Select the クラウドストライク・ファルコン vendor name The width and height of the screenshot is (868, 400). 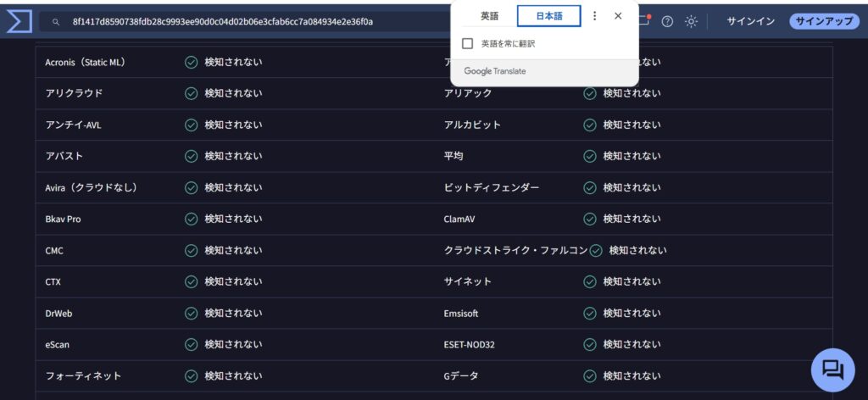[x=516, y=251]
